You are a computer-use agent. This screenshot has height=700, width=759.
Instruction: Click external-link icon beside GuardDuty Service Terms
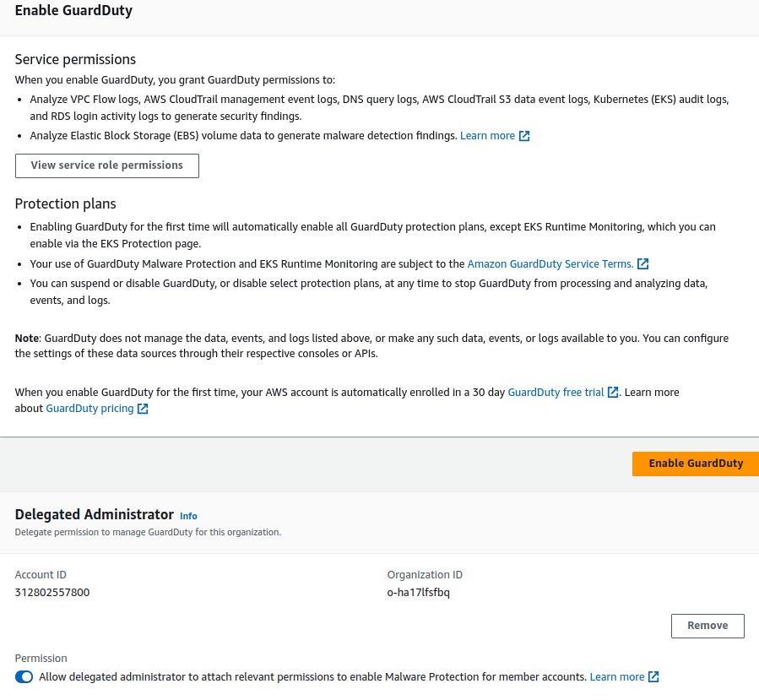(643, 264)
